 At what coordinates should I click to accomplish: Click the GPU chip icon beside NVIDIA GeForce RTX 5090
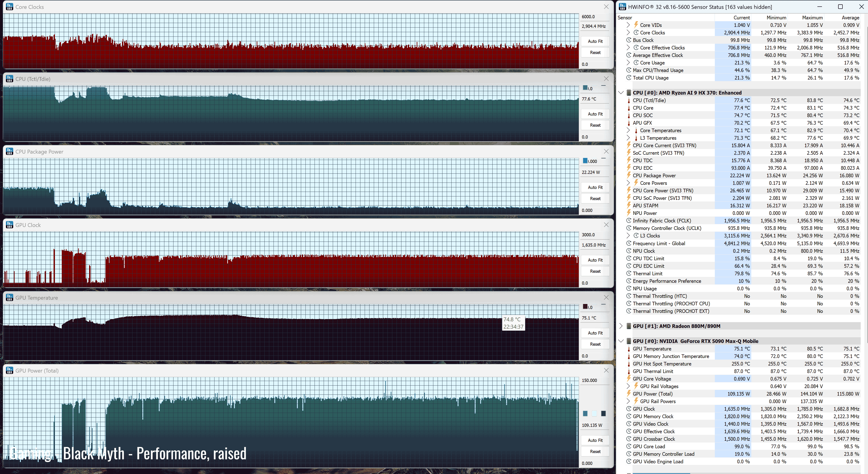[x=629, y=341]
